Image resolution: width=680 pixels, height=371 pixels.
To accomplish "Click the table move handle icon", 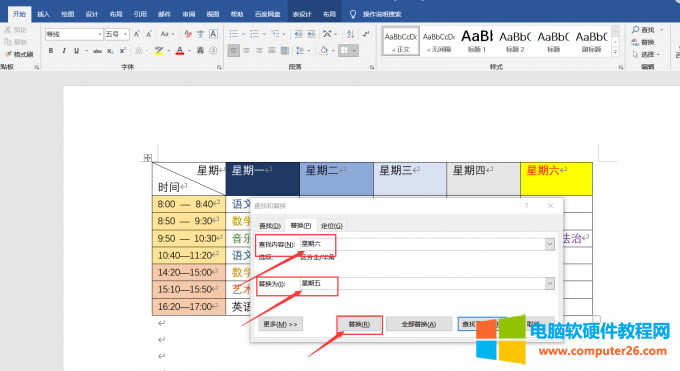I will (147, 157).
